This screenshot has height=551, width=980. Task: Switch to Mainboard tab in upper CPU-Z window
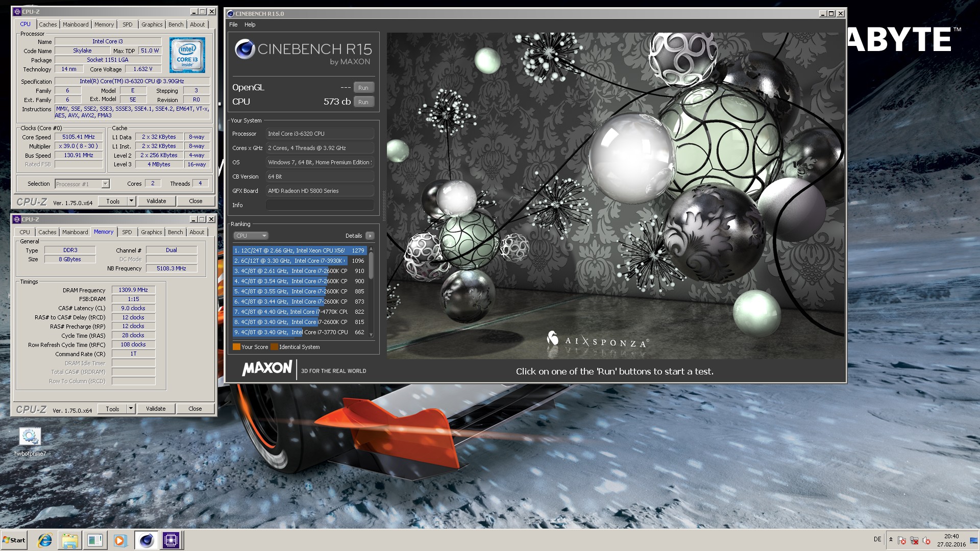coord(76,24)
